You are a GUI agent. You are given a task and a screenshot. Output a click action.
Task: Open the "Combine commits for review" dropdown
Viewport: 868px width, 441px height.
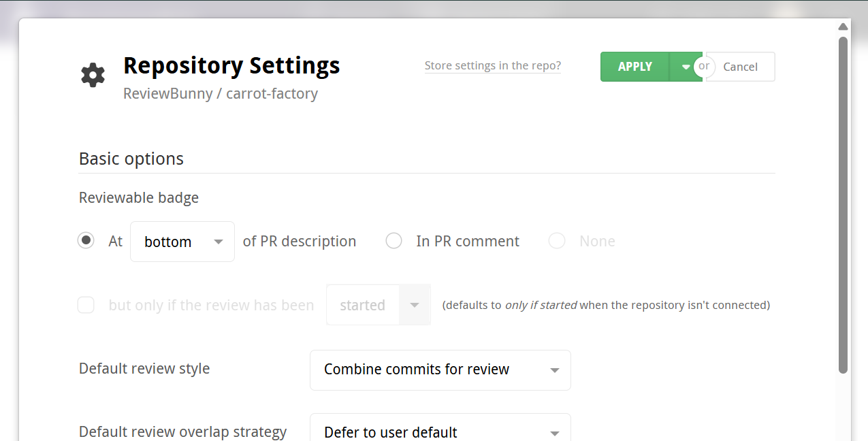click(x=440, y=370)
